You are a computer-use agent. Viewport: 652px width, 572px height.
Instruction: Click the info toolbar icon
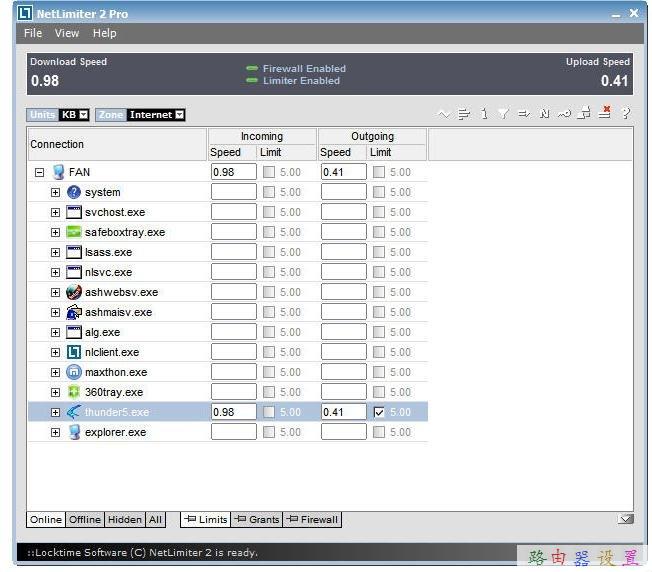coord(485,114)
